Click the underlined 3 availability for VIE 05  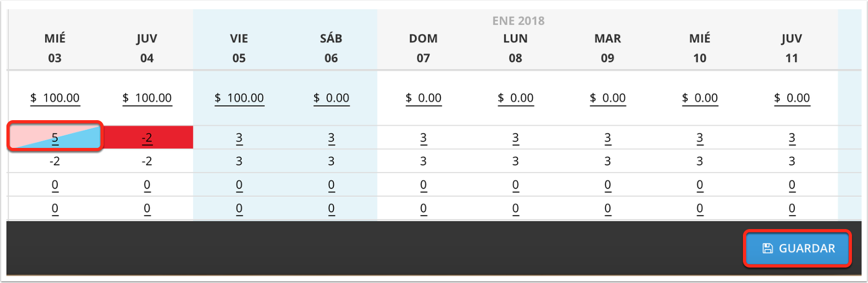[x=239, y=138]
